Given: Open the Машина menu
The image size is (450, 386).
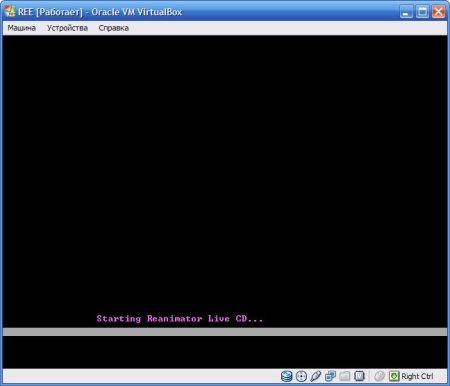Looking at the screenshot, I should 21,28.
